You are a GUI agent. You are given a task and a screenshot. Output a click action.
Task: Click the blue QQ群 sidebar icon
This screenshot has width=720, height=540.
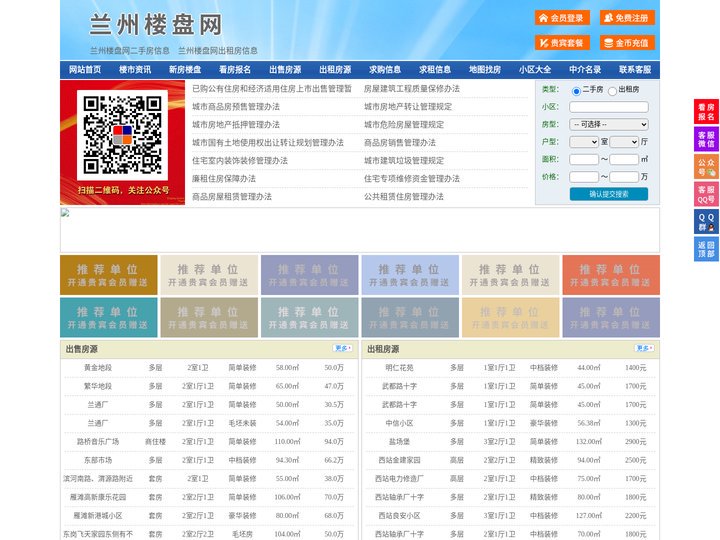click(x=706, y=222)
